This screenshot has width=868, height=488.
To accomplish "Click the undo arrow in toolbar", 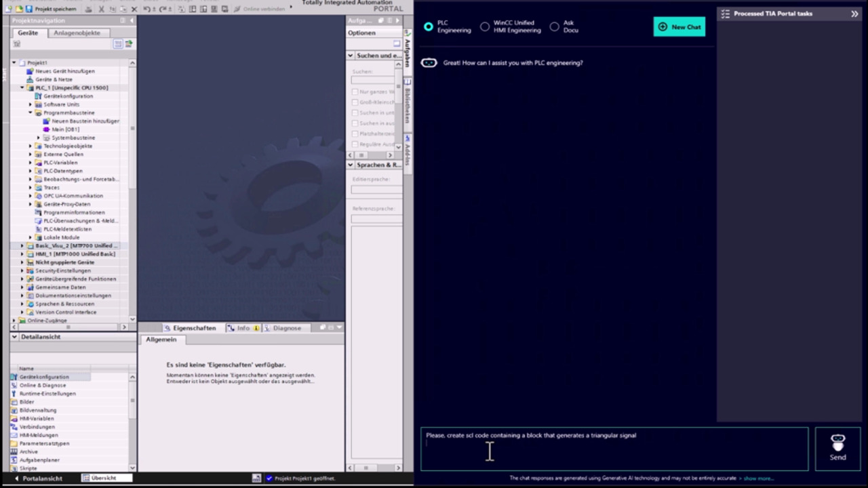I will tap(146, 9).
